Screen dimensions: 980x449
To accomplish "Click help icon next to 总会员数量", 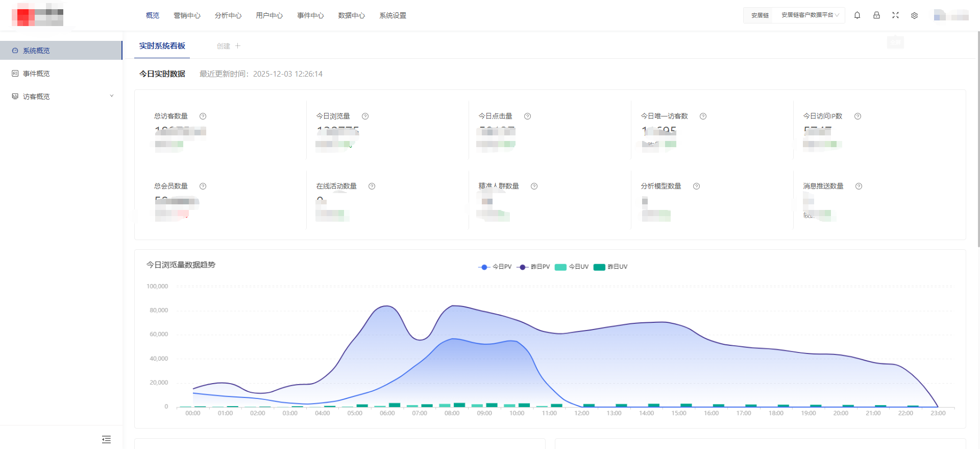I will pos(203,186).
